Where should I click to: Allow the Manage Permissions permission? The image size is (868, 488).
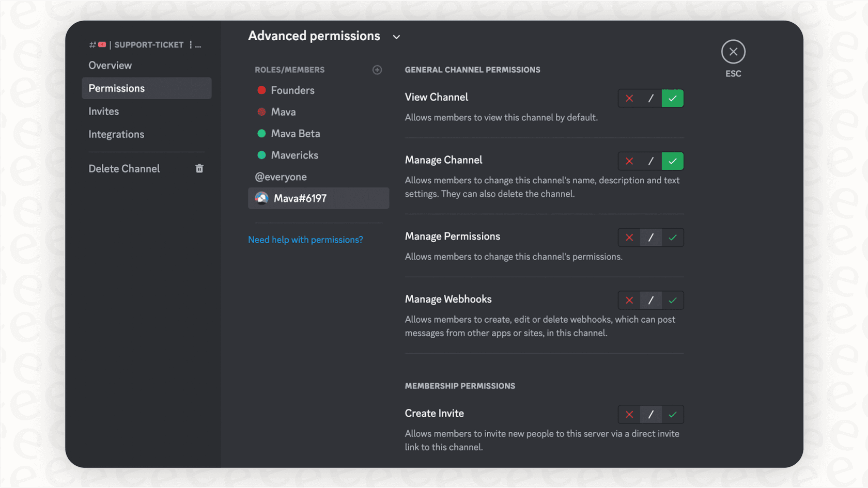point(672,238)
